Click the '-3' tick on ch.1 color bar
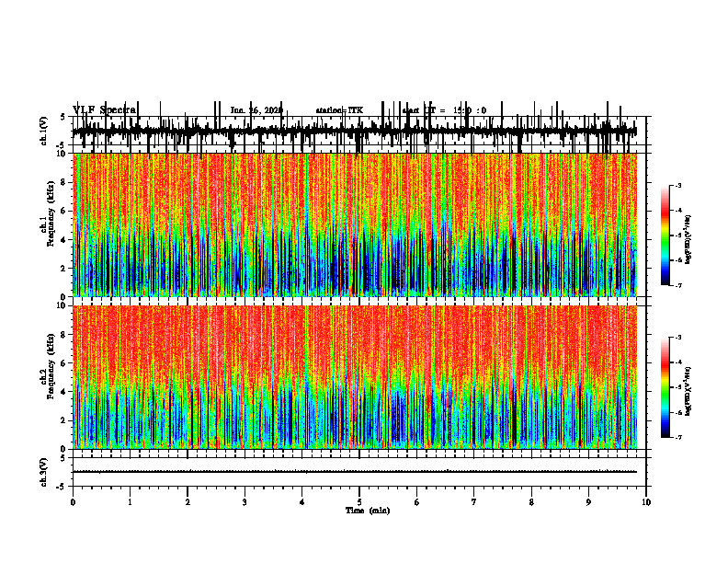The image size is (728, 563). coord(677,185)
